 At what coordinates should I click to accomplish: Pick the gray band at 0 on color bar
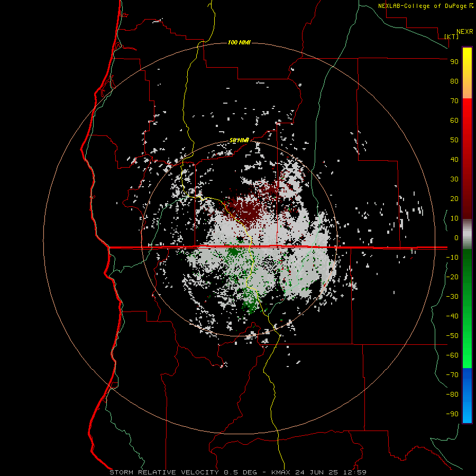(x=467, y=235)
